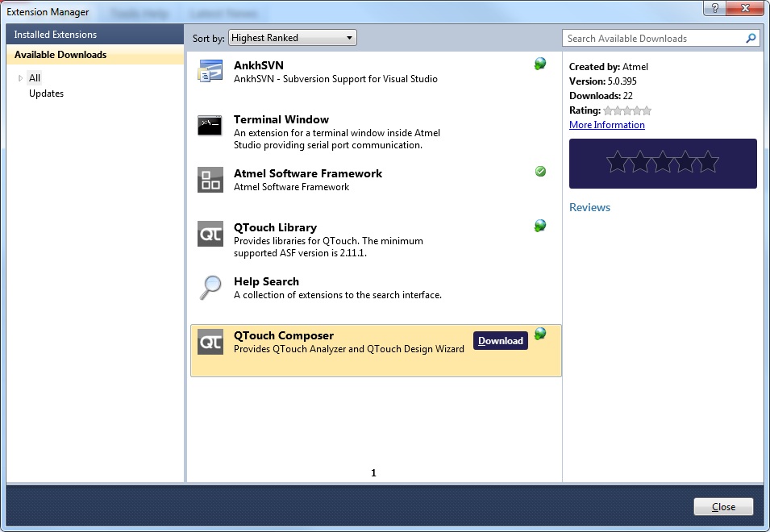Open the Available Downloads section
Image resolution: width=770 pixels, height=532 pixels.
60,55
